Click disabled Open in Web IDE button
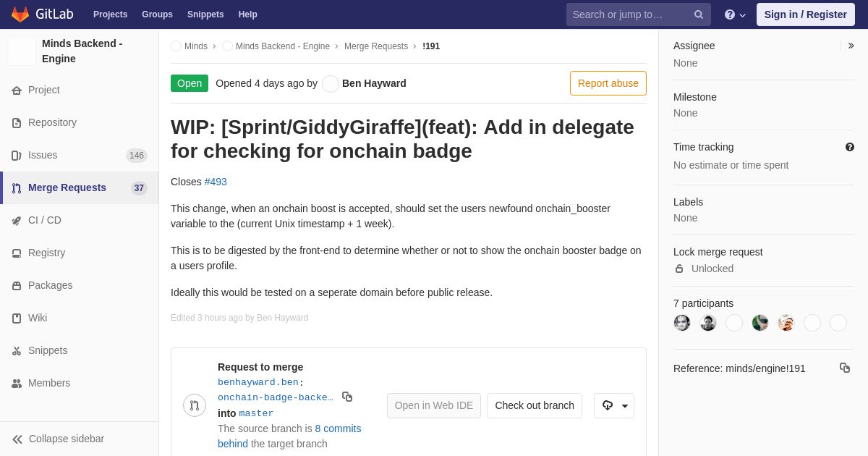This screenshot has width=868, height=456. [x=434, y=405]
